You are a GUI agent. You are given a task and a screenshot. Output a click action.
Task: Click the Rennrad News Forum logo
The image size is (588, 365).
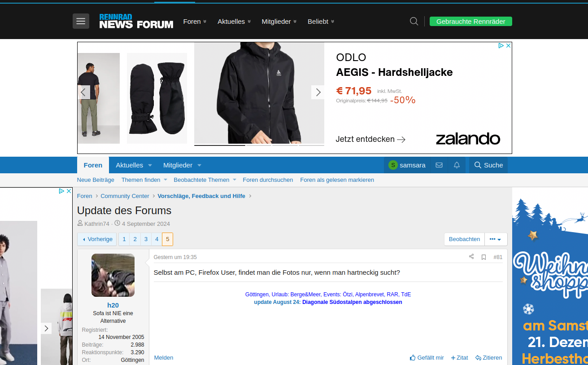click(136, 21)
